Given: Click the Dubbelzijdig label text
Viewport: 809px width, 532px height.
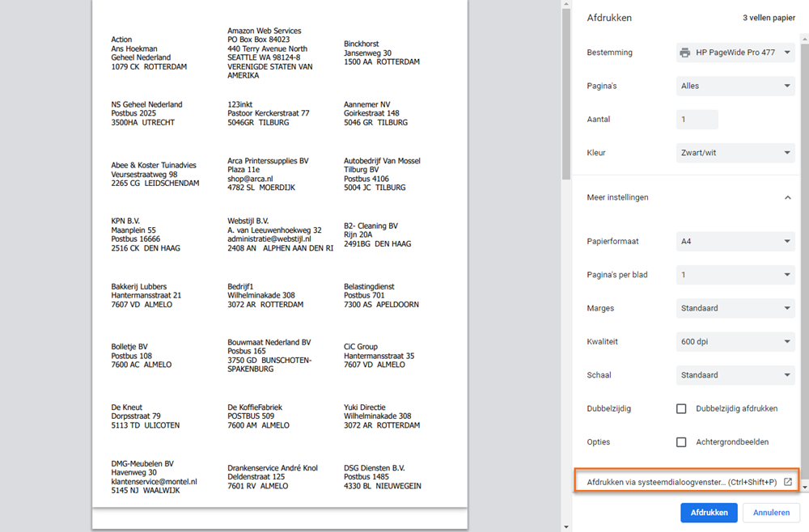Looking at the screenshot, I should coord(609,409).
